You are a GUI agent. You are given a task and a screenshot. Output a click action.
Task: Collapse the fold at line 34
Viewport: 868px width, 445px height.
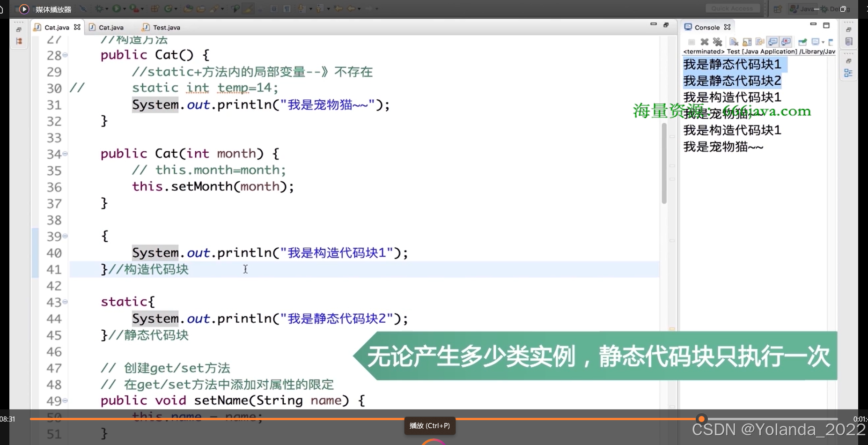pos(65,154)
